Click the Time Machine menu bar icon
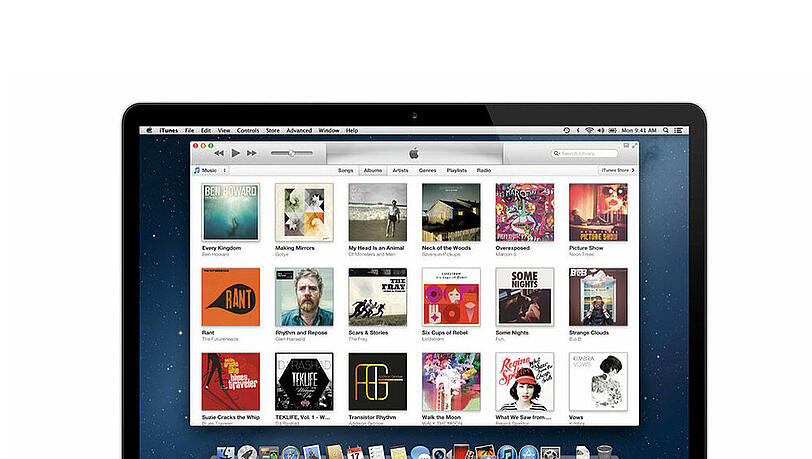812x459 pixels. coord(567,131)
